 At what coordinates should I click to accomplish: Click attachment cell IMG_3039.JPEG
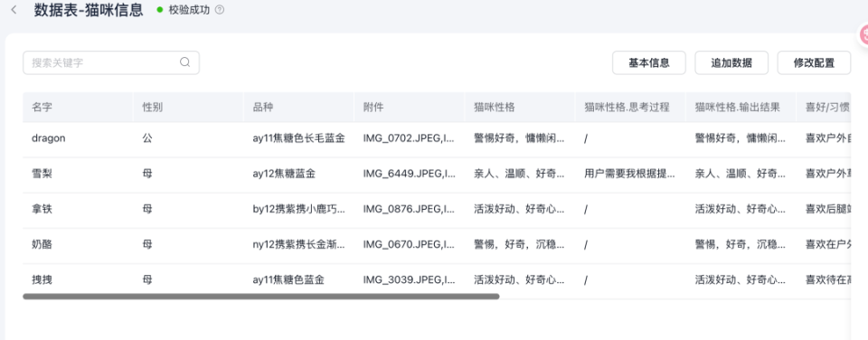click(x=409, y=280)
